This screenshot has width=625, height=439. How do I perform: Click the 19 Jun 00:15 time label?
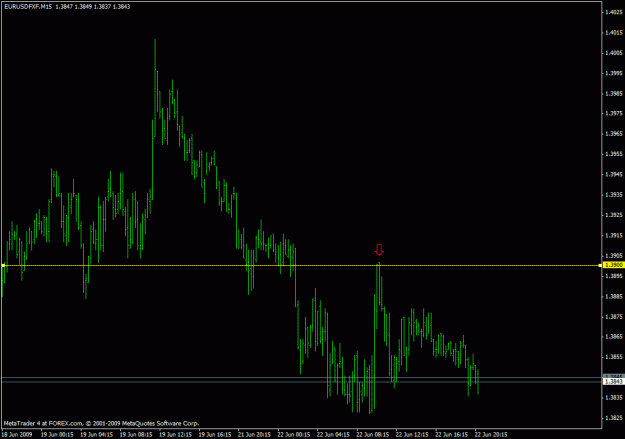pos(57,434)
